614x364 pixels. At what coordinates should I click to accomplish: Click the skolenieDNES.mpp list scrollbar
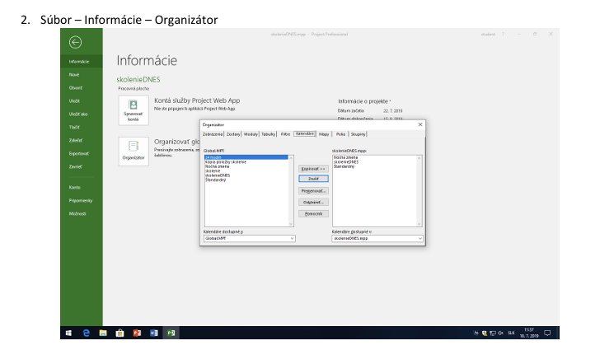click(x=419, y=190)
